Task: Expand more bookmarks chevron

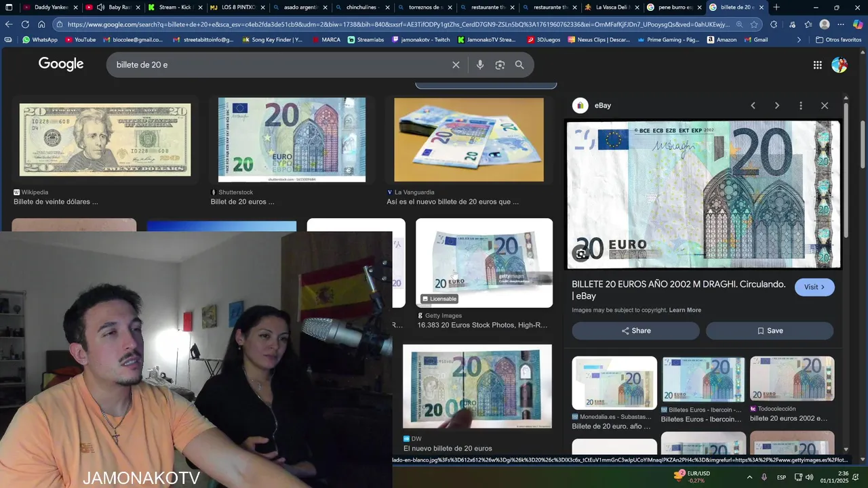Action: coord(799,40)
